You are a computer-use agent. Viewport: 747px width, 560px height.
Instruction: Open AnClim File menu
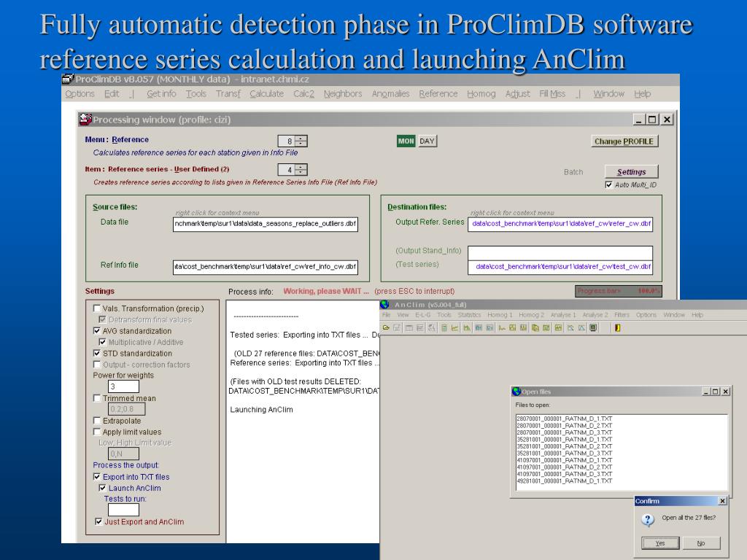(x=386, y=315)
